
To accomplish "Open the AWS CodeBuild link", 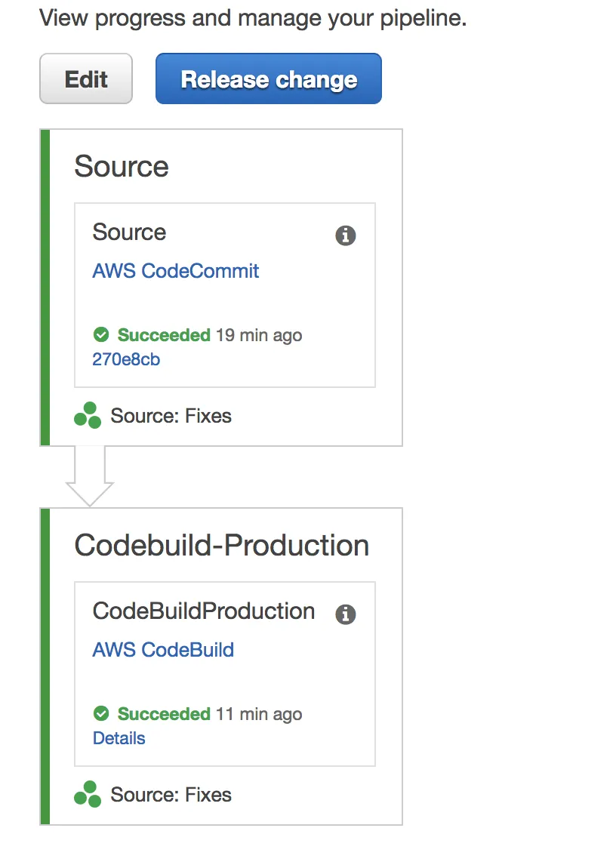I will [x=163, y=650].
